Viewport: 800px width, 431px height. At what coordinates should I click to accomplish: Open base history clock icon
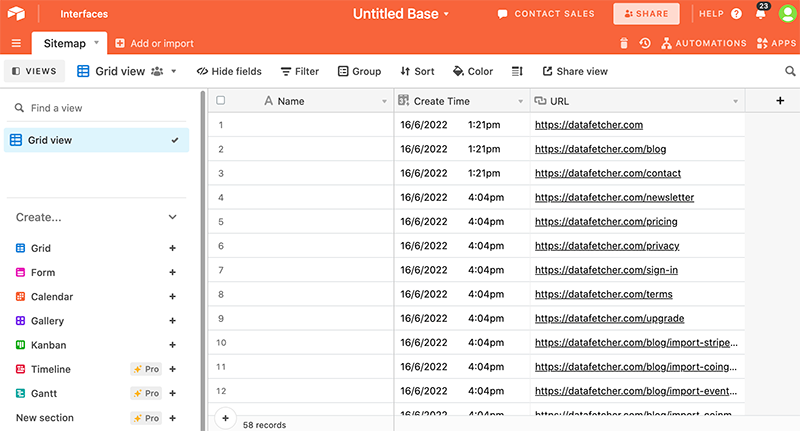pyautogui.click(x=645, y=43)
